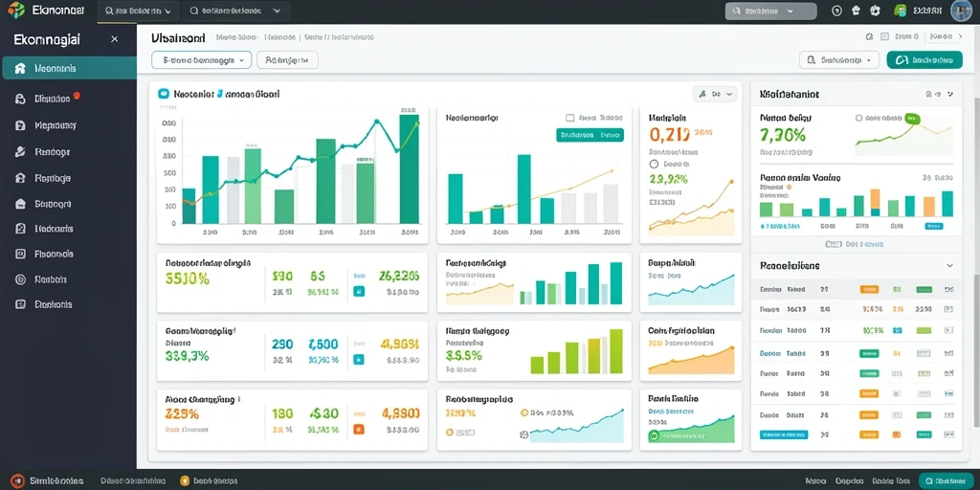This screenshot has width=980, height=490.
Task: Tick the checkbox above the teal bar chart legend
Action: [x=569, y=118]
